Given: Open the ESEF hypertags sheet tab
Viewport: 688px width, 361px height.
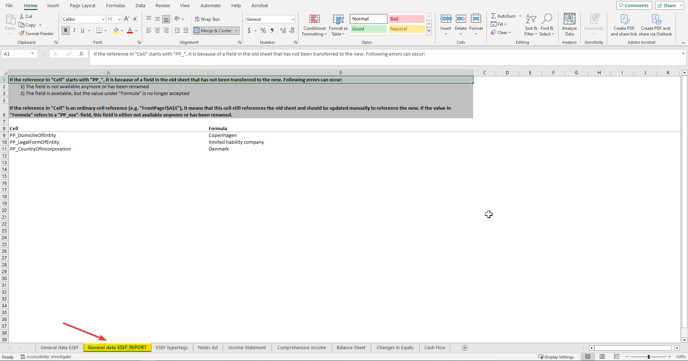Looking at the screenshot, I should pyautogui.click(x=172, y=347).
